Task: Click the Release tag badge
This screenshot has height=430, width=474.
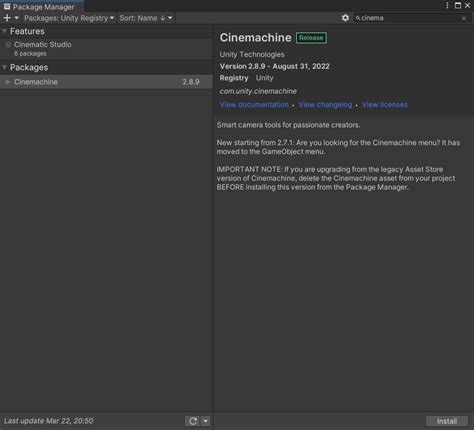Action: (311, 38)
